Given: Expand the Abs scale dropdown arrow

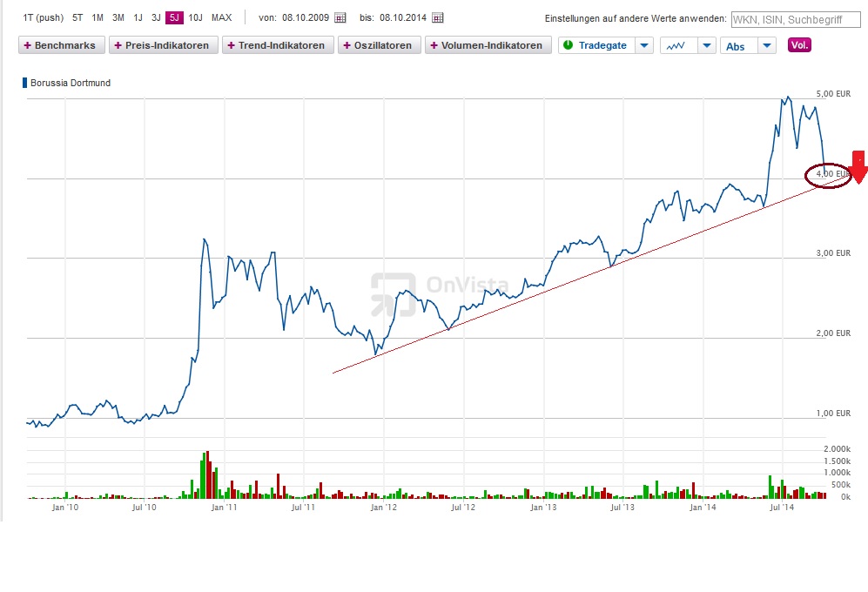Looking at the screenshot, I should tap(767, 45).
